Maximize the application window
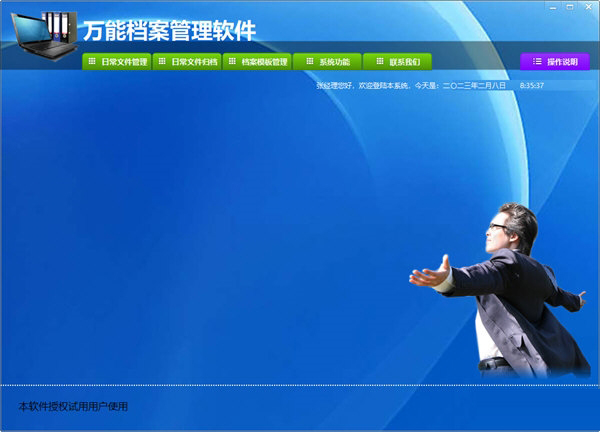This screenshot has height=432, width=600. tap(570, 7)
